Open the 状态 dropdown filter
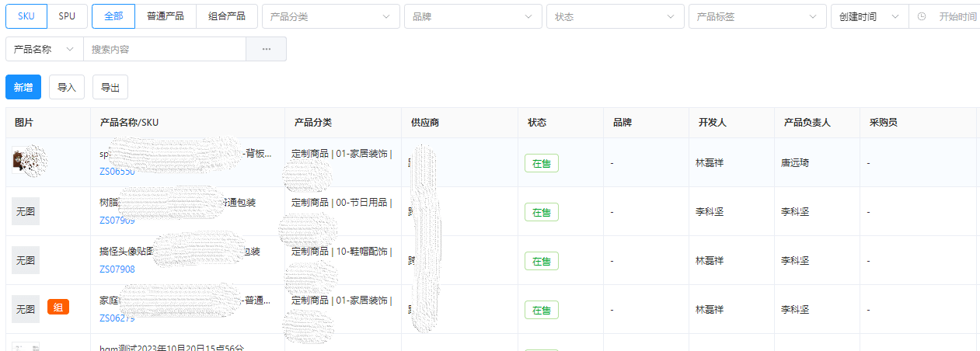 click(x=616, y=16)
